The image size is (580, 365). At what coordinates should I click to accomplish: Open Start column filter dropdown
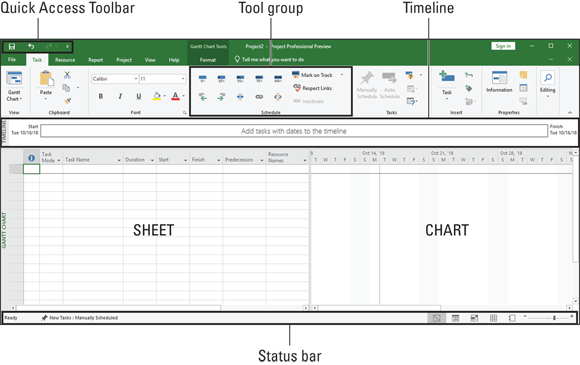(185, 160)
